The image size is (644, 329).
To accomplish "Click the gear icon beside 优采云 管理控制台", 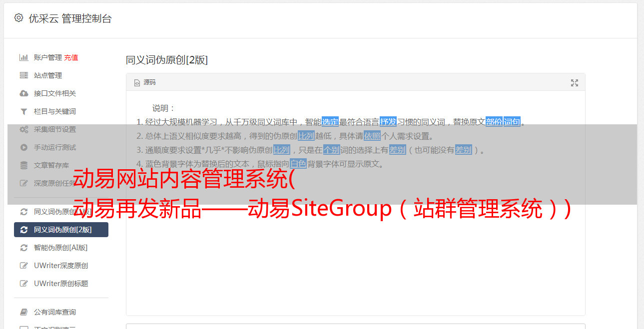I will pos(18,18).
